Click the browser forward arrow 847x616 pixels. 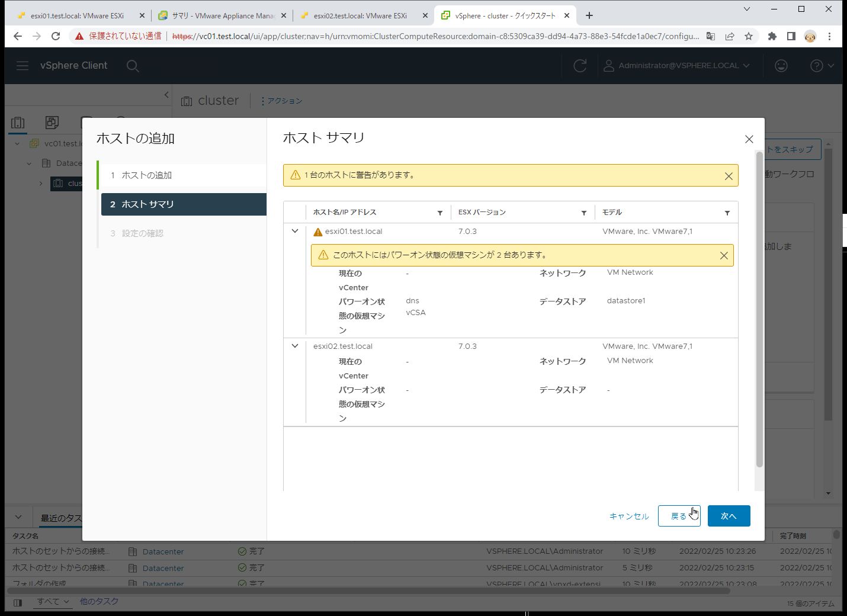pos(37,36)
